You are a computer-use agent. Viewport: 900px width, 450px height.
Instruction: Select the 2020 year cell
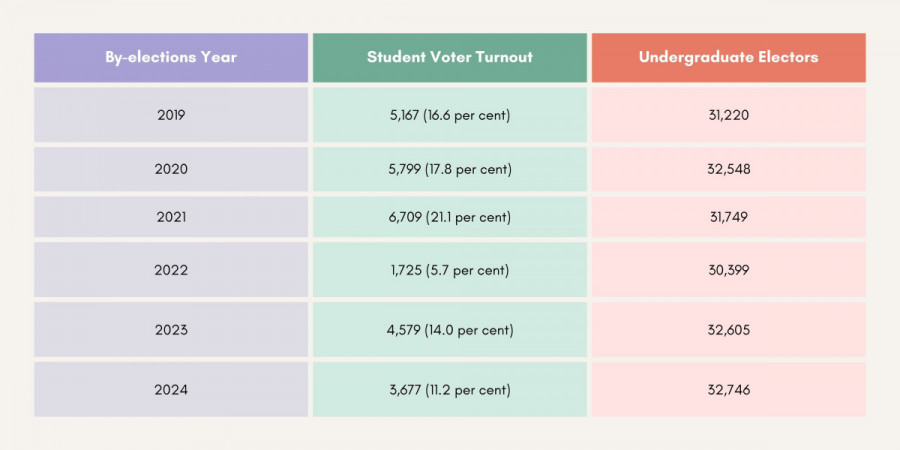pyautogui.click(x=171, y=169)
